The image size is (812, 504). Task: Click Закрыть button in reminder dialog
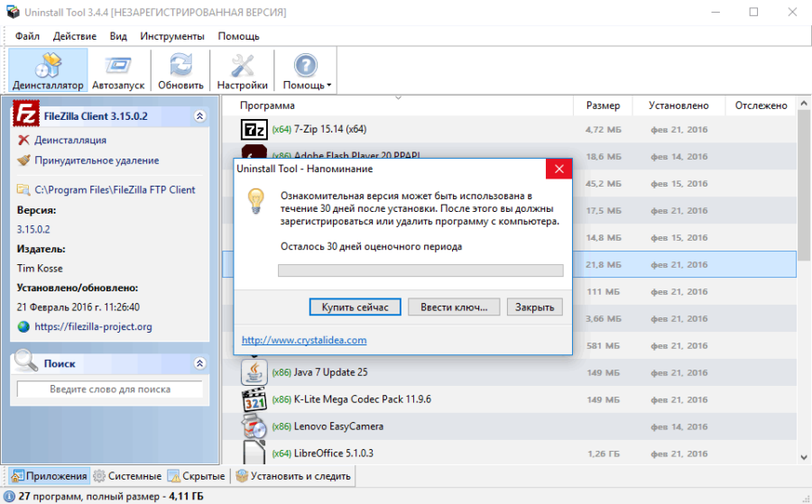534,307
